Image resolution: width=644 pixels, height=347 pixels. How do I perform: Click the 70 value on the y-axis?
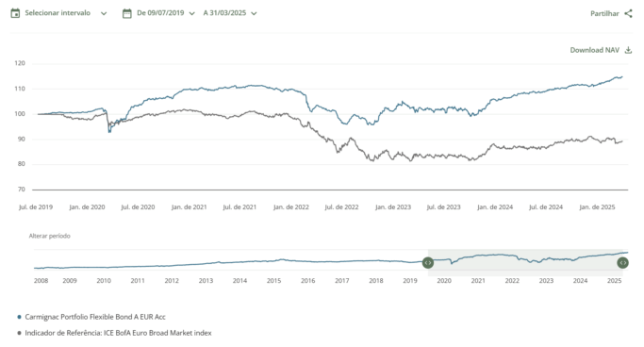pos(21,190)
